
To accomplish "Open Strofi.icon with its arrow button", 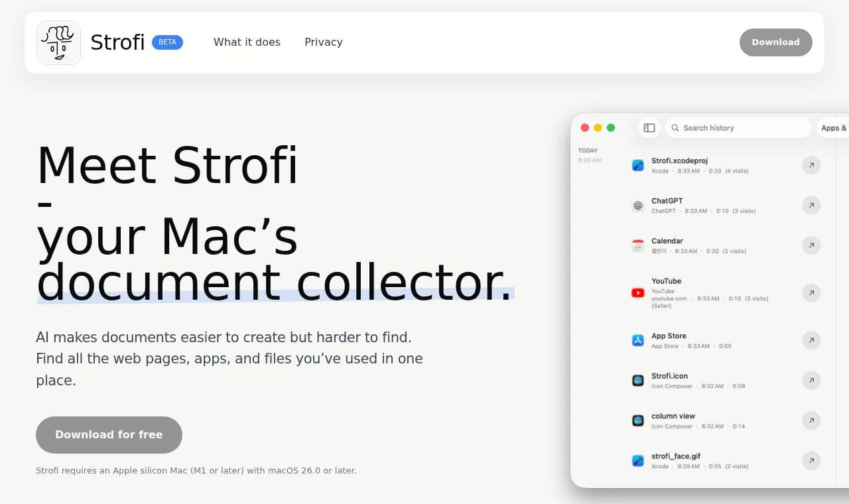I will coord(811,381).
